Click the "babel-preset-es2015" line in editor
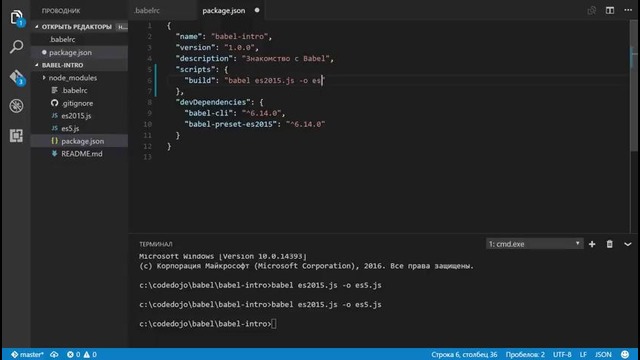The height and width of the screenshot is (360, 640). click(255, 124)
